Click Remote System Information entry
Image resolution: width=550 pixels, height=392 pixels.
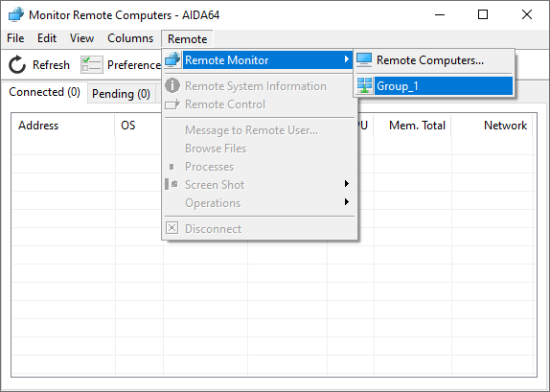coord(259,86)
